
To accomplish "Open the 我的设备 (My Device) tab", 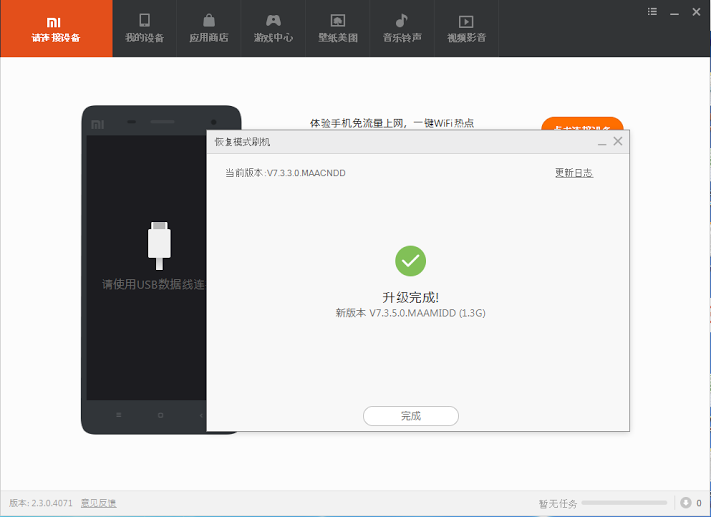I will coord(144,29).
